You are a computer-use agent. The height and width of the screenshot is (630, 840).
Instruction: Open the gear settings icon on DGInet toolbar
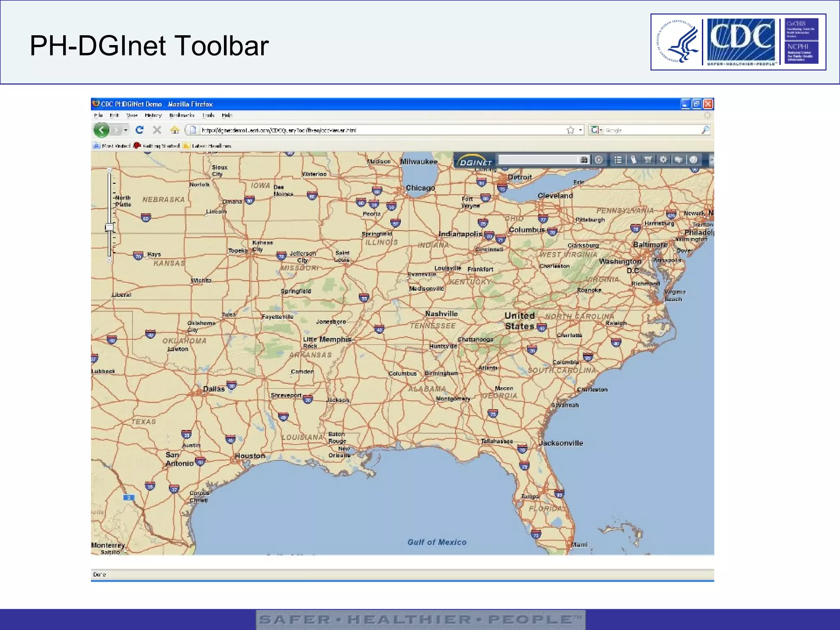click(x=663, y=160)
